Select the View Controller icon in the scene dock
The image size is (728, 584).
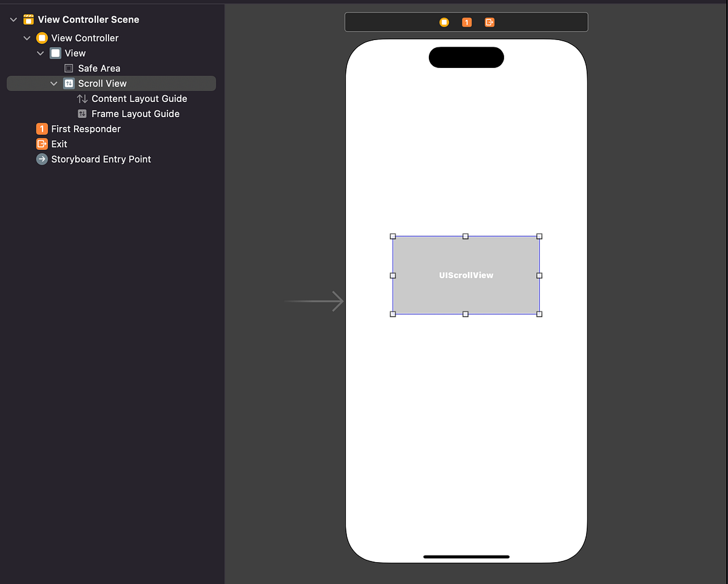click(443, 22)
